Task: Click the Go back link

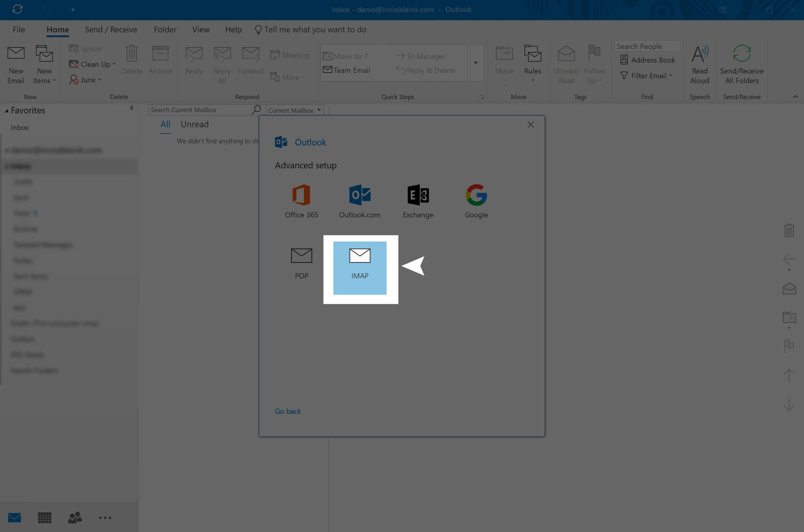Action: (288, 411)
